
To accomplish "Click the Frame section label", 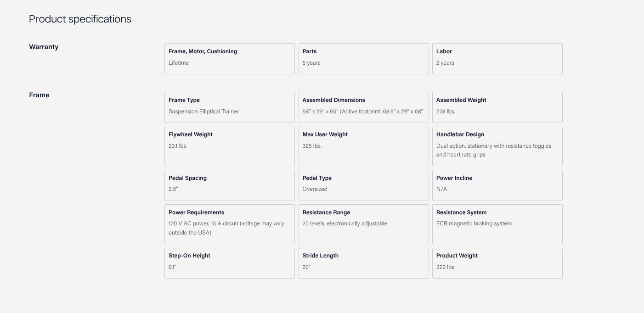I will click(39, 95).
